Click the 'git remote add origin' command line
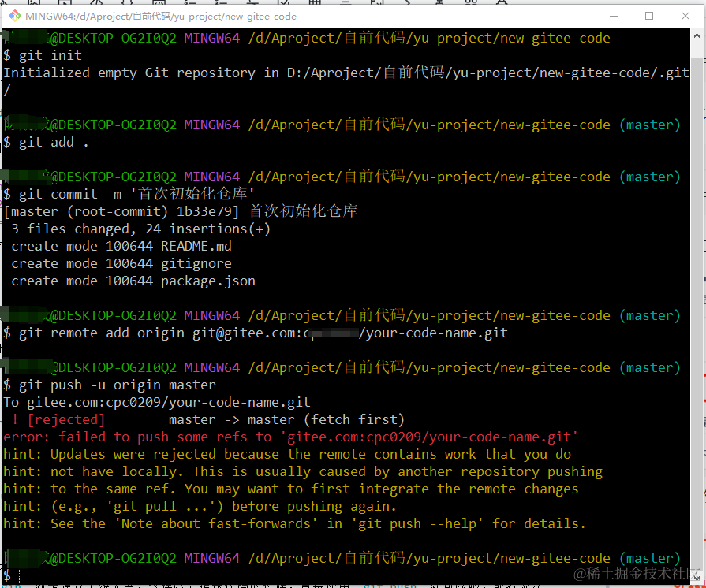The height and width of the screenshot is (588, 706). 256,333
